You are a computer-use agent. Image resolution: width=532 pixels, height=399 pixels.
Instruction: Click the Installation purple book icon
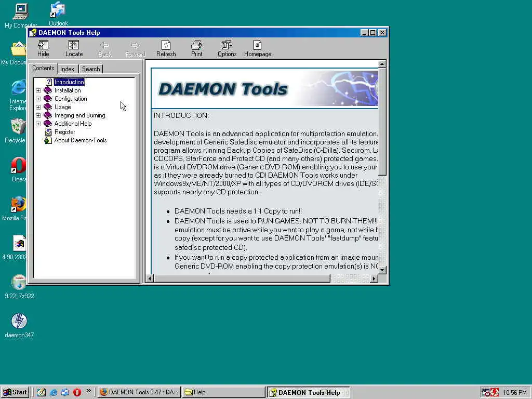48,90
